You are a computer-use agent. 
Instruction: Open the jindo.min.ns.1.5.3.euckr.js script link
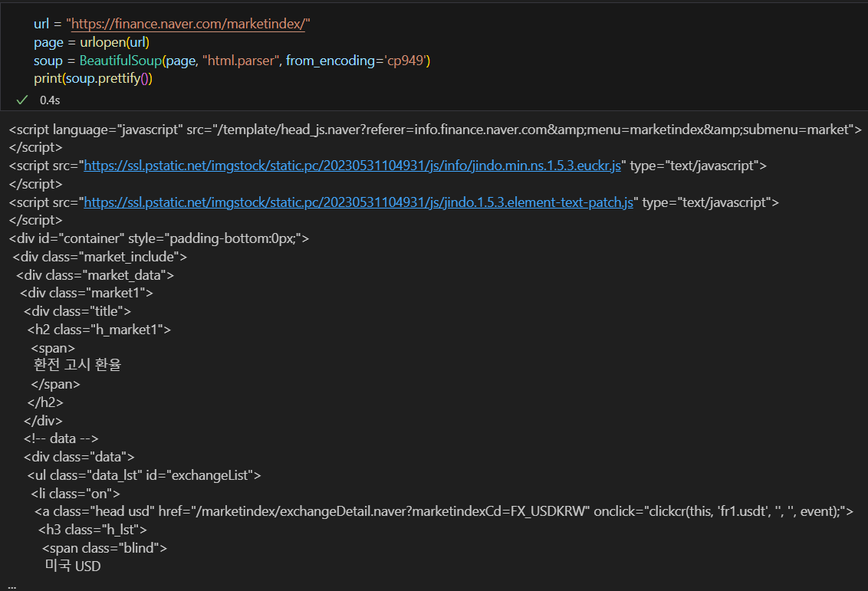tap(352, 166)
